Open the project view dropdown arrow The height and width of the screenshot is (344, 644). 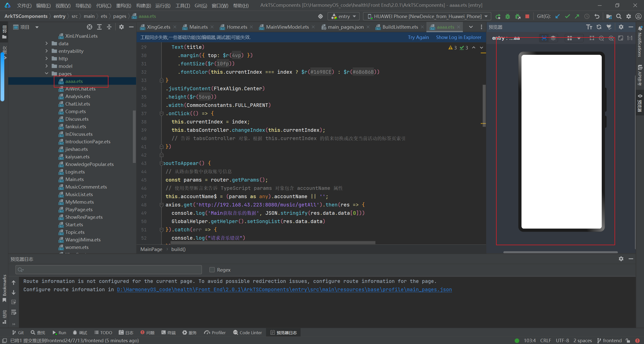pos(37,27)
